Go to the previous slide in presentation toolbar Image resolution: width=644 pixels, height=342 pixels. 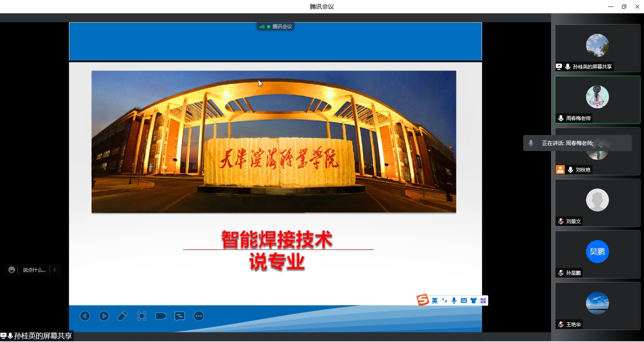click(85, 316)
